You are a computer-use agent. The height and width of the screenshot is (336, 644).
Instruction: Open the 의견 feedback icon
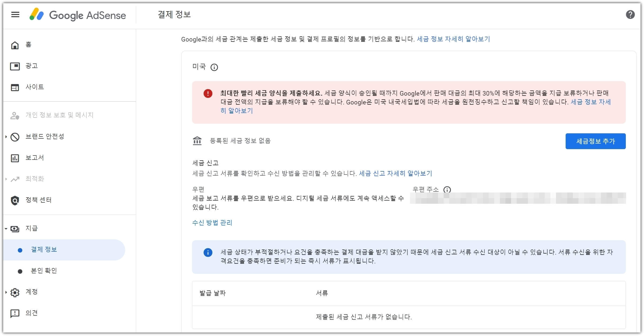click(15, 313)
